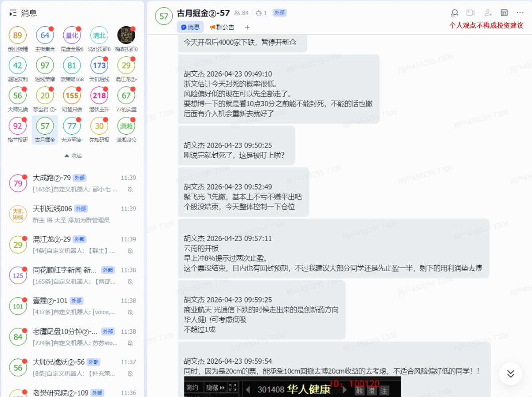Click the add member icon

488,13
